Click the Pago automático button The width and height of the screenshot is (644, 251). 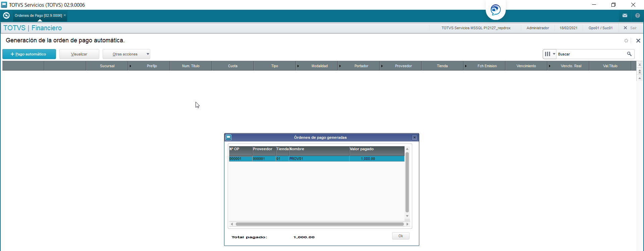29,54
